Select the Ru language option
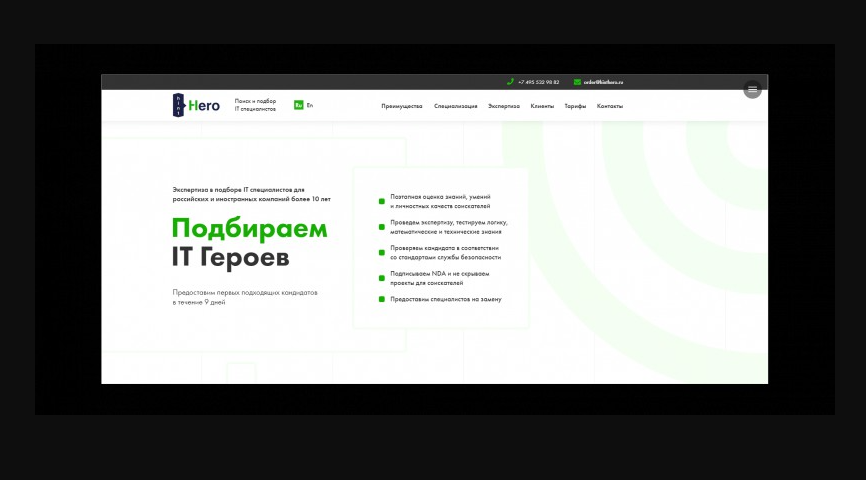This screenshot has width=866, height=480. pos(298,105)
